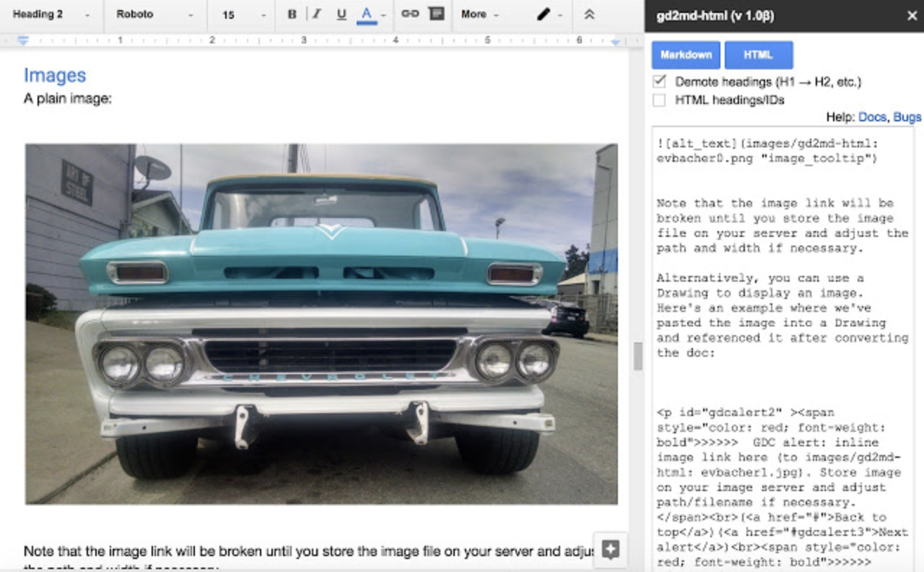
Task: Collapse the toolbar with the double chevron
Action: click(589, 14)
